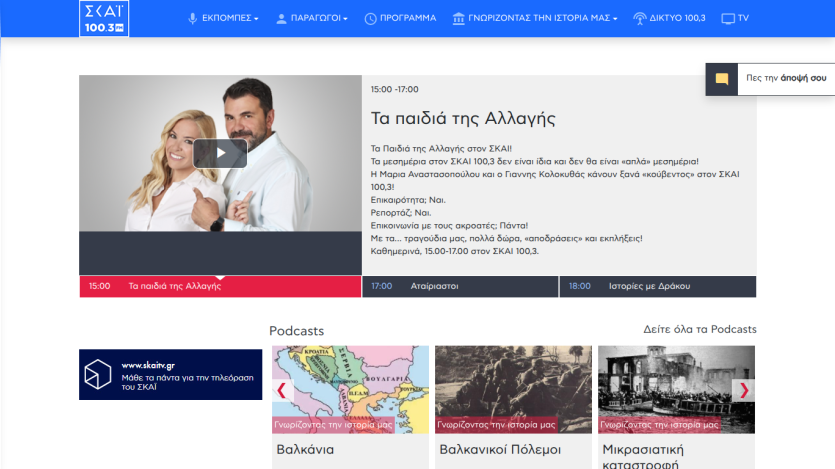Open the www.skaitv.gr banner
The height and width of the screenshot is (469, 835).
pos(170,374)
